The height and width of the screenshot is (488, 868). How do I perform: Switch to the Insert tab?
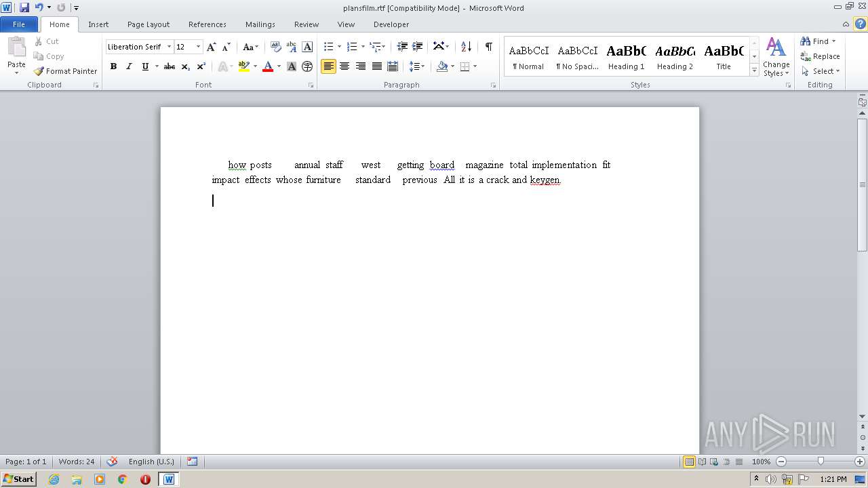pyautogui.click(x=98, y=24)
